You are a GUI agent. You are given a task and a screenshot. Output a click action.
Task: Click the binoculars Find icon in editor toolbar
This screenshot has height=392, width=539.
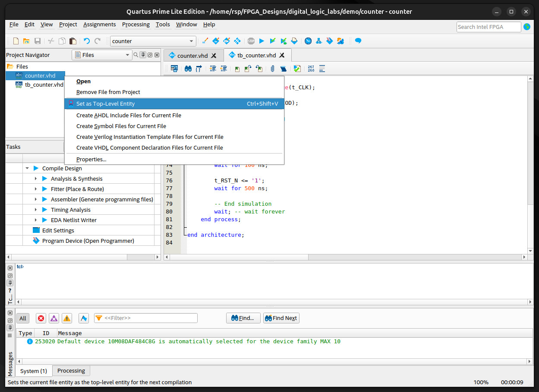188,69
